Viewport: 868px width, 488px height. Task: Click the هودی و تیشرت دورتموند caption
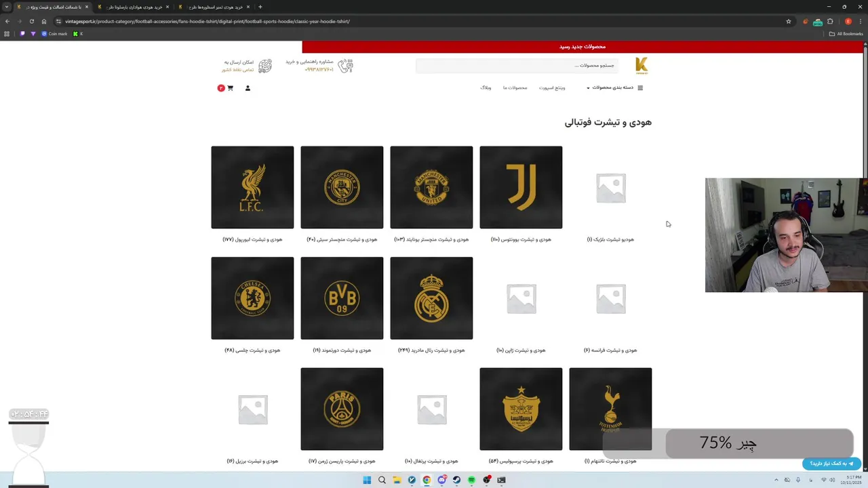(x=342, y=350)
